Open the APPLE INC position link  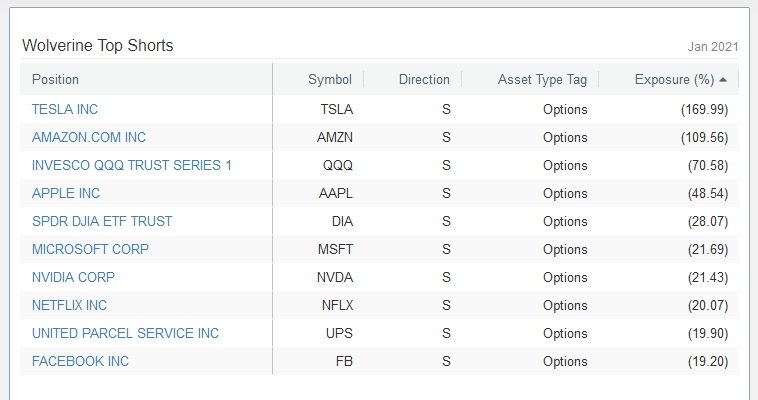(66, 193)
